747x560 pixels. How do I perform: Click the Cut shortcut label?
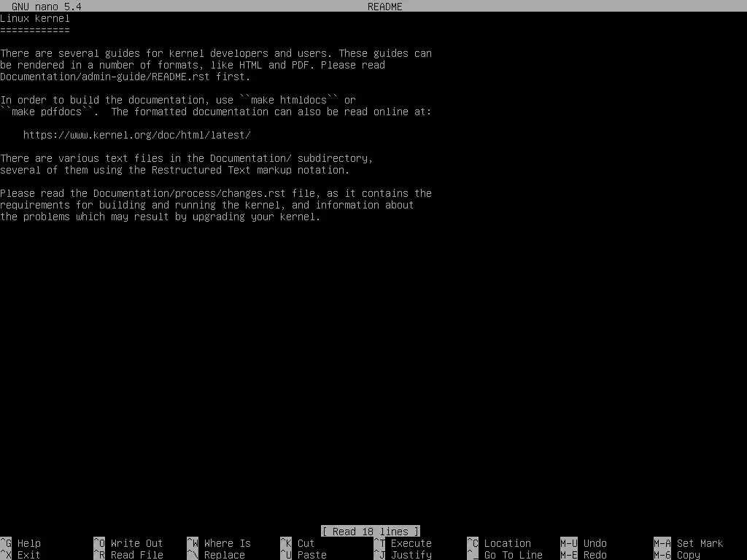(x=306, y=543)
